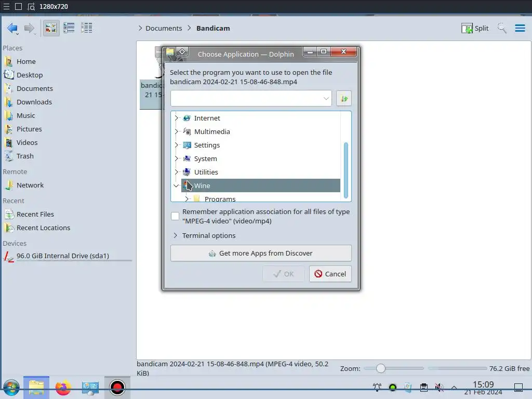Click Bandicam in the breadcrumb path
The image size is (532, 399).
[x=213, y=28]
